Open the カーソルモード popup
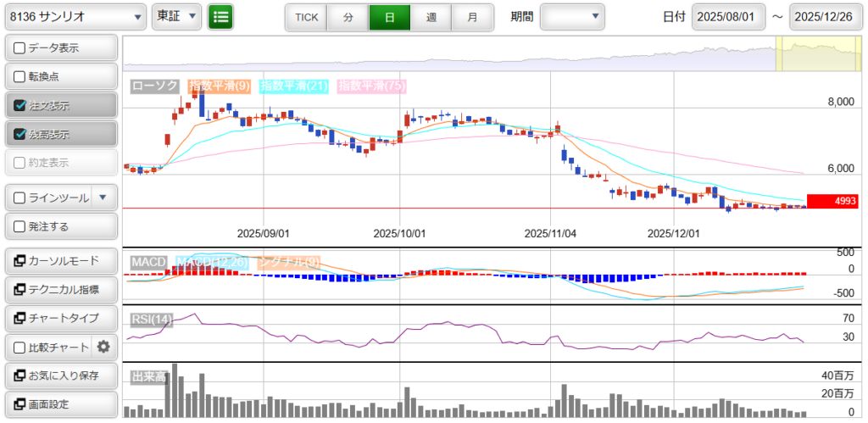868x423 pixels. [61, 260]
